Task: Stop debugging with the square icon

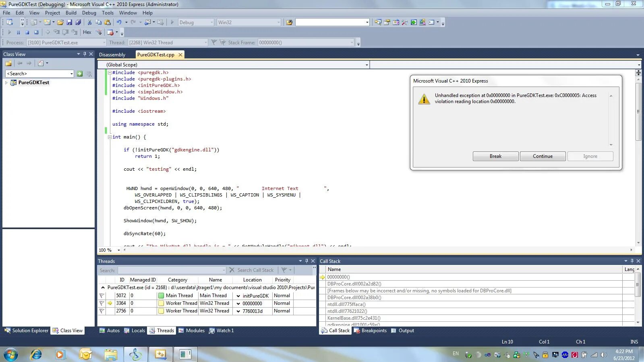Action: click(x=27, y=32)
